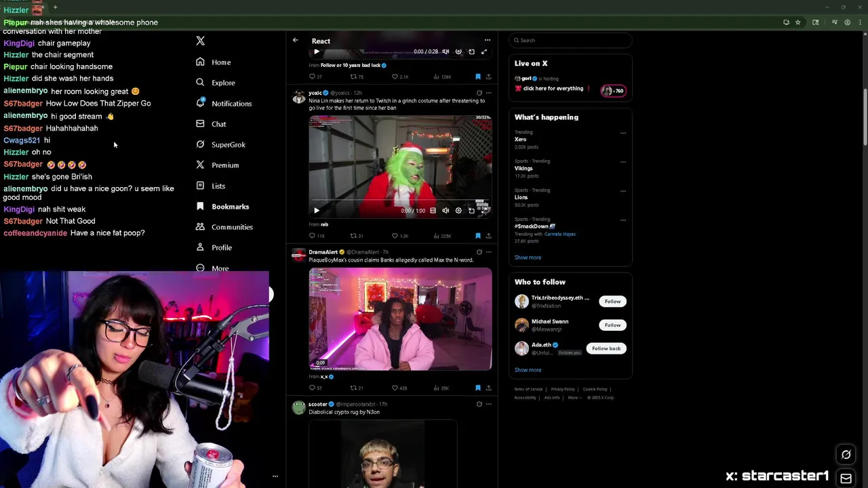Screen dimensions: 868x488
Task: Click the Lists icon in sidebar
Action: coord(200,186)
